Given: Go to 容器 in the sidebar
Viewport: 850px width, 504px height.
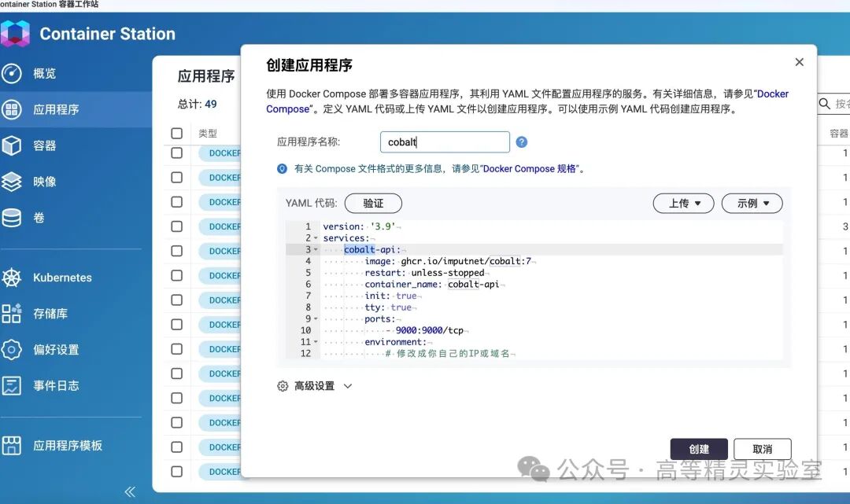Looking at the screenshot, I should click(44, 145).
